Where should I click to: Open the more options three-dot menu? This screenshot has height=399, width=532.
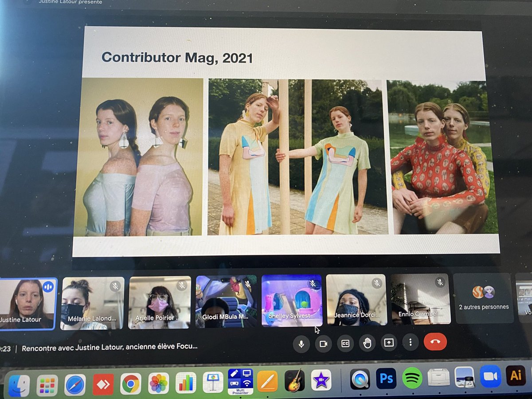[411, 342]
